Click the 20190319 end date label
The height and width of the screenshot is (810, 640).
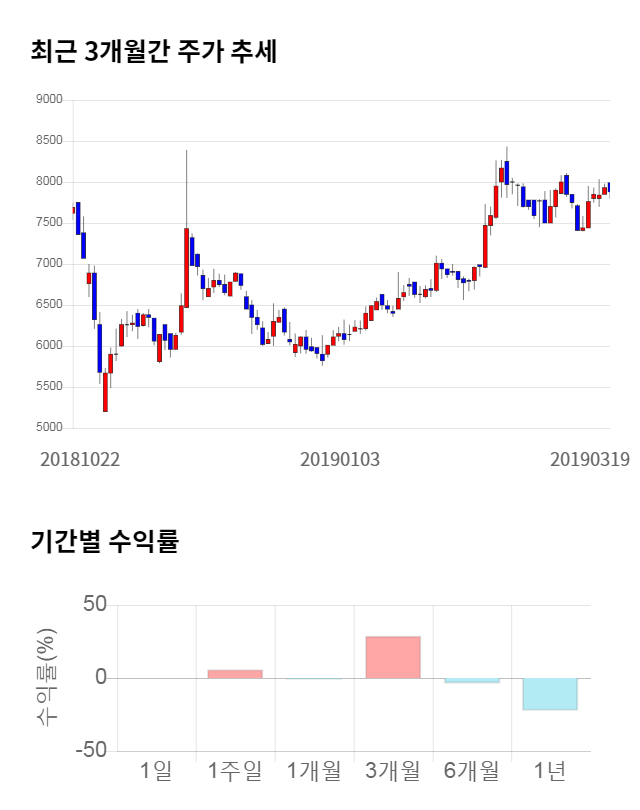pyautogui.click(x=589, y=458)
